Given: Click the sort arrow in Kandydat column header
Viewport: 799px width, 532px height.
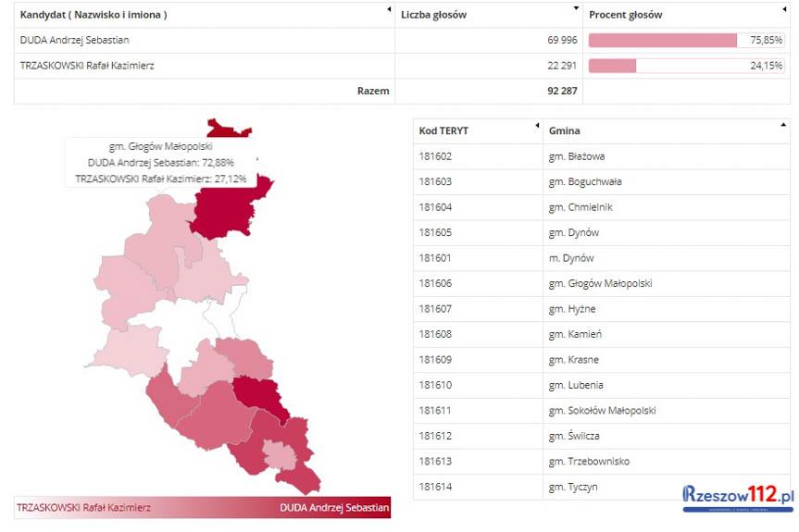Looking at the screenshot, I should (389, 8).
